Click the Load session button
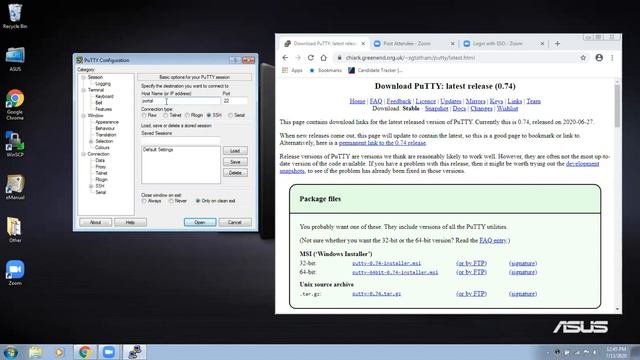The width and height of the screenshot is (640, 360). click(x=235, y=151)
